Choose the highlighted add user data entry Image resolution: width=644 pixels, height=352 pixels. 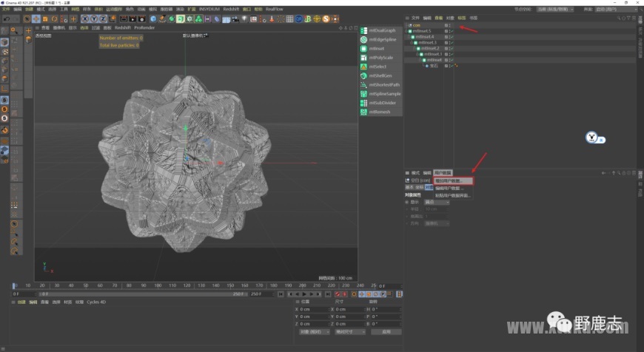coord(454,181)
